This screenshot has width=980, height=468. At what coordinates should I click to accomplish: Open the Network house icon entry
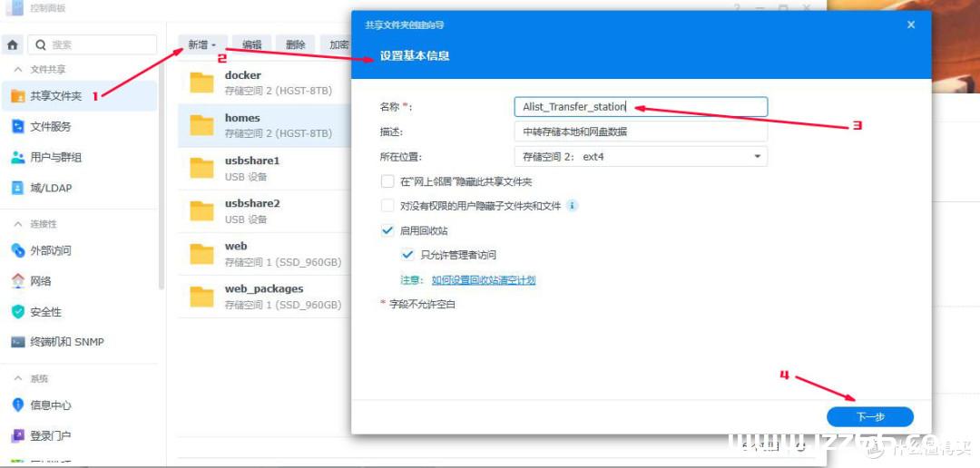tap(18, 281)
